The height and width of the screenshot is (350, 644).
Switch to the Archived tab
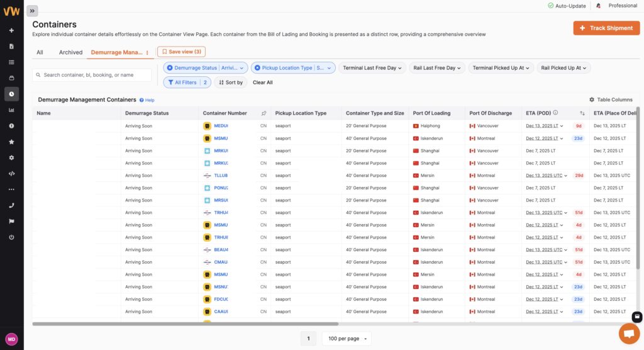[70, 52]
